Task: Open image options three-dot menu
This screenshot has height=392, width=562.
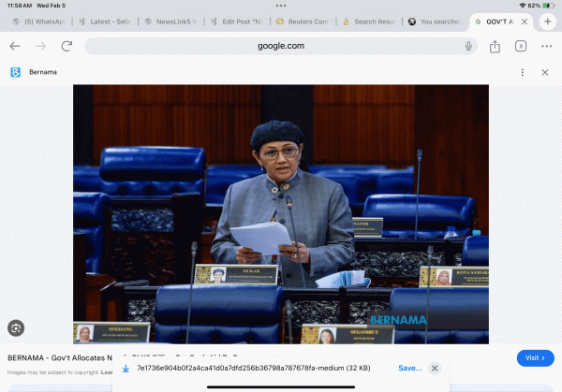Action: point(523,72)
